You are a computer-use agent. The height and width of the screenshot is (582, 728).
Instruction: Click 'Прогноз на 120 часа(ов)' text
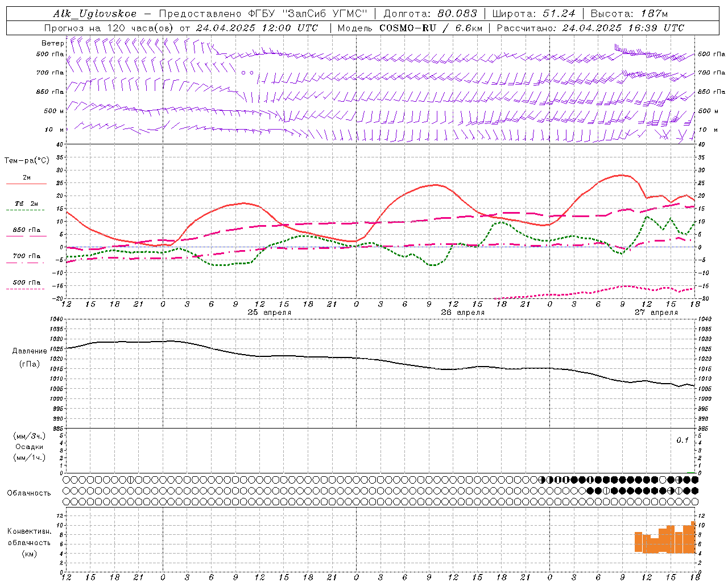point(109,28)
